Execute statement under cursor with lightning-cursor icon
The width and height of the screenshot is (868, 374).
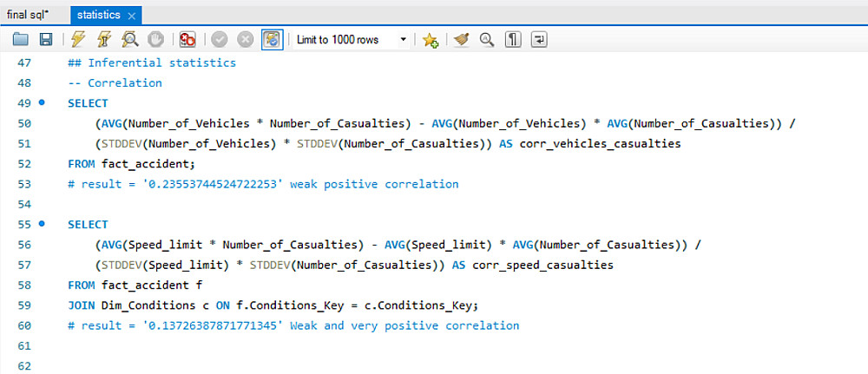coord(104,40)
